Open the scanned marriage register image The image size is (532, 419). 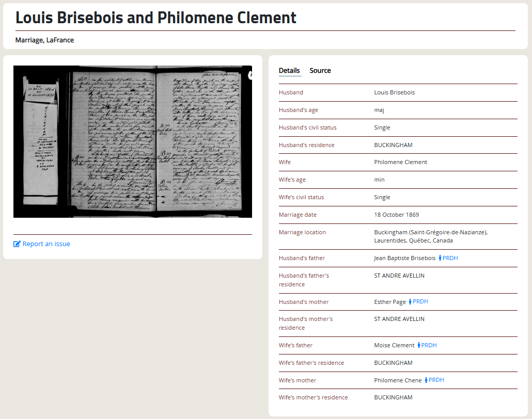(x=133, y=141)
